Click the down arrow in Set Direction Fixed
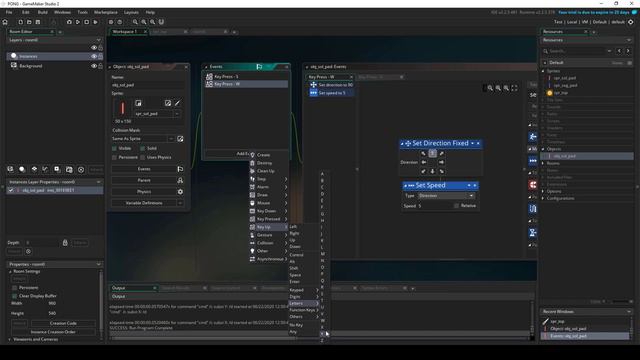The height and width of the screenshot is (360, 640). point(433,171)
